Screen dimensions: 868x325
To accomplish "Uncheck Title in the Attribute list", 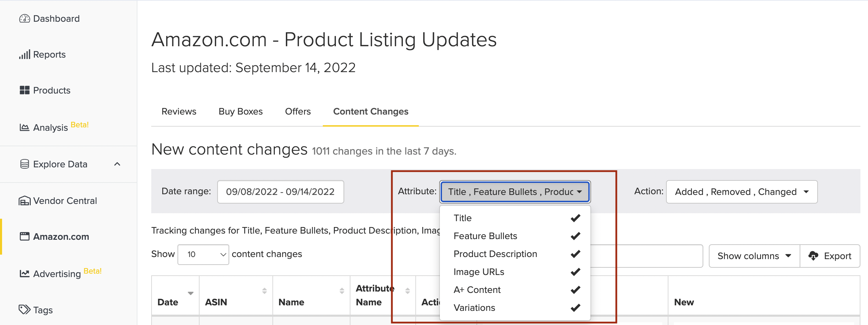I will [x=515, y=218].
